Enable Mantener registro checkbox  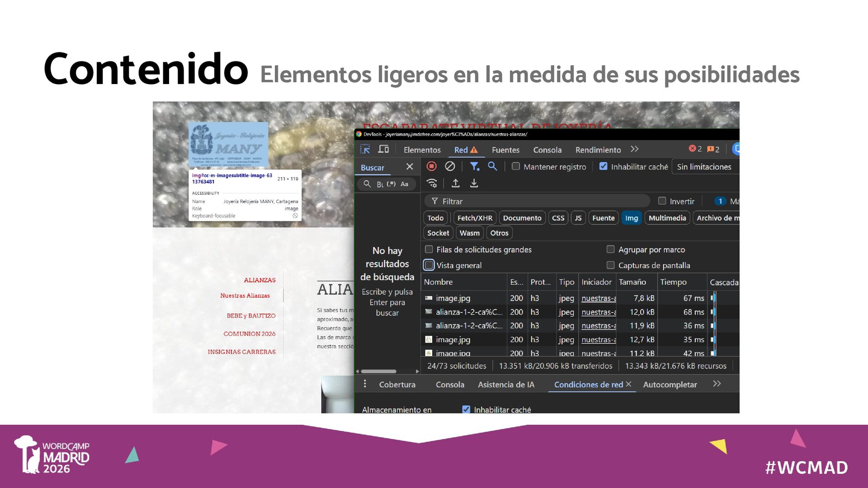(515, 166)
